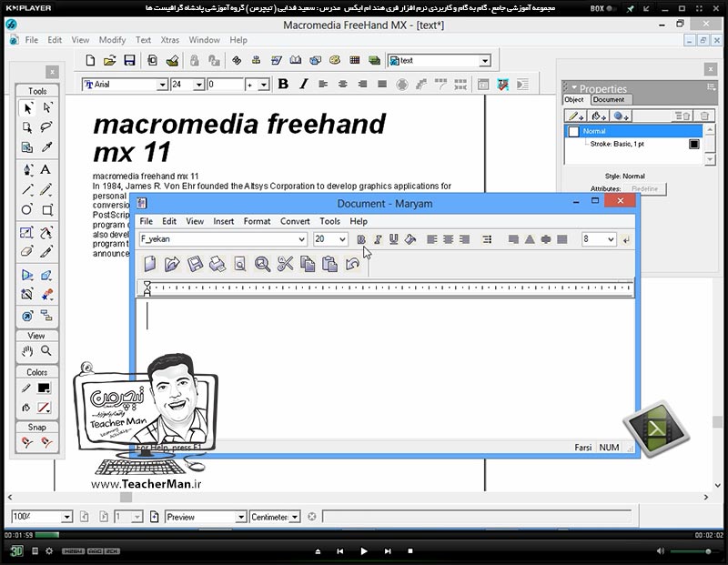Click Undo arrow in Maryam window

352,264
